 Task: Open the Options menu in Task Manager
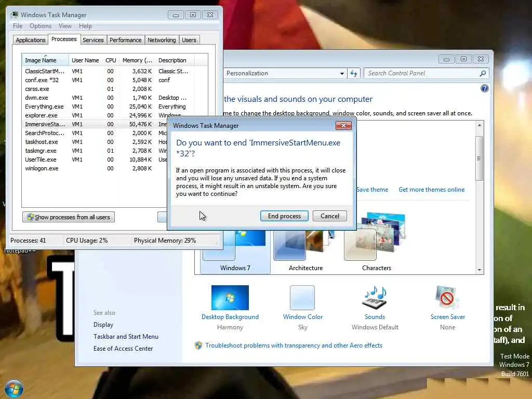41,26
